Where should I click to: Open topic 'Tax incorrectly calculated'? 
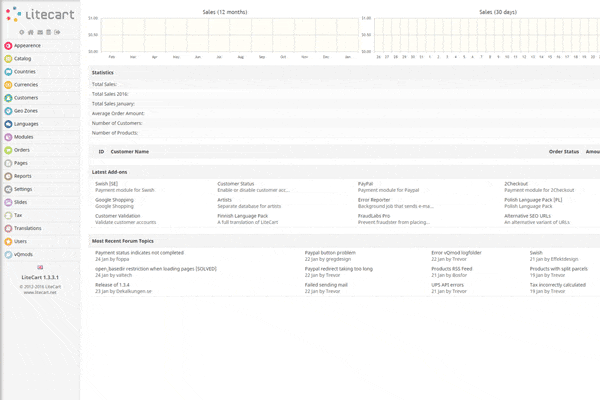coord(558,285)
